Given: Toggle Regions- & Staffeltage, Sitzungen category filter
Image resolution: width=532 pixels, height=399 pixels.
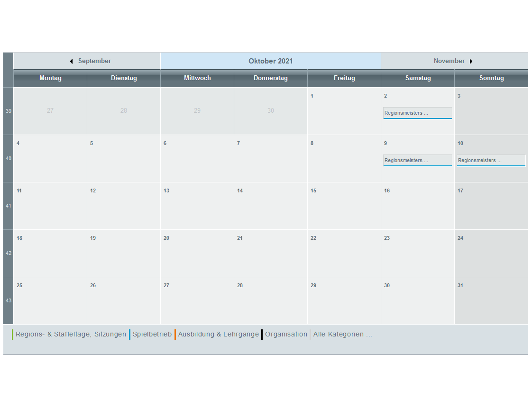Looking at the screenshot, I should (x=71, y=334).
